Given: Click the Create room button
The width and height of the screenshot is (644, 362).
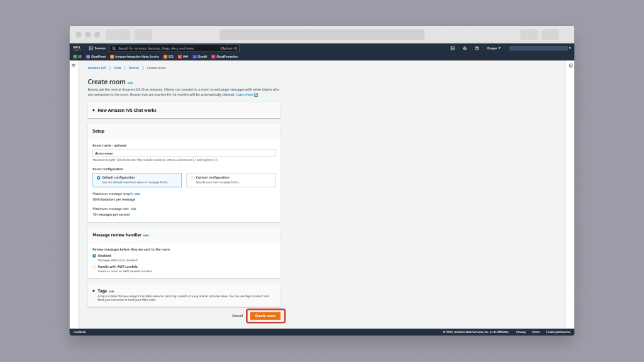Looking at the screenshot, I should click(x=265, y=315).
